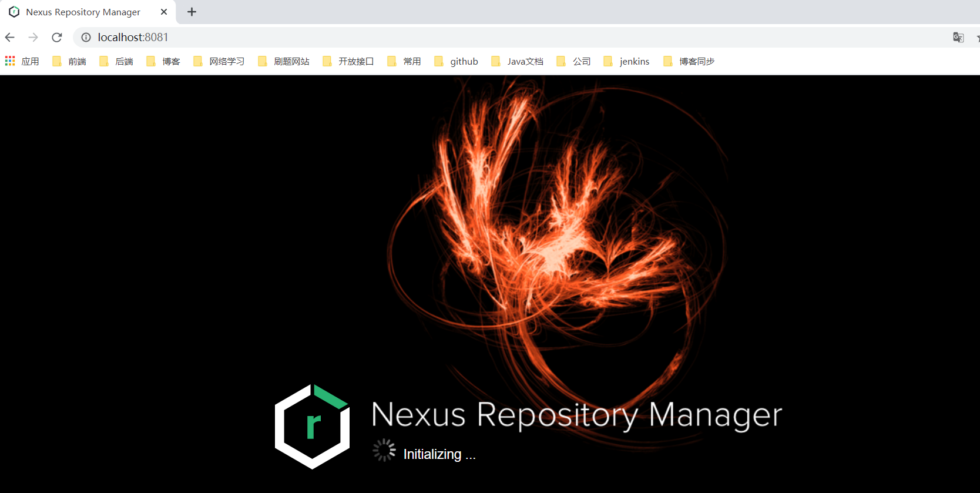The height and width of the screenshot is (493, 980).
Task: Open the Java文档 bookmark folder
Action: coord(518,61)
